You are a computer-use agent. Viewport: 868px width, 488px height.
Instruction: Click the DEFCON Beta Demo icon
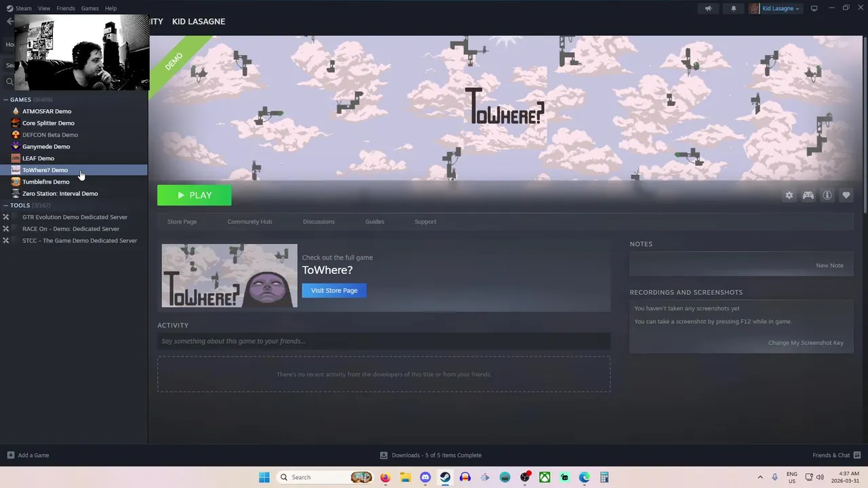tap(16, 135)
